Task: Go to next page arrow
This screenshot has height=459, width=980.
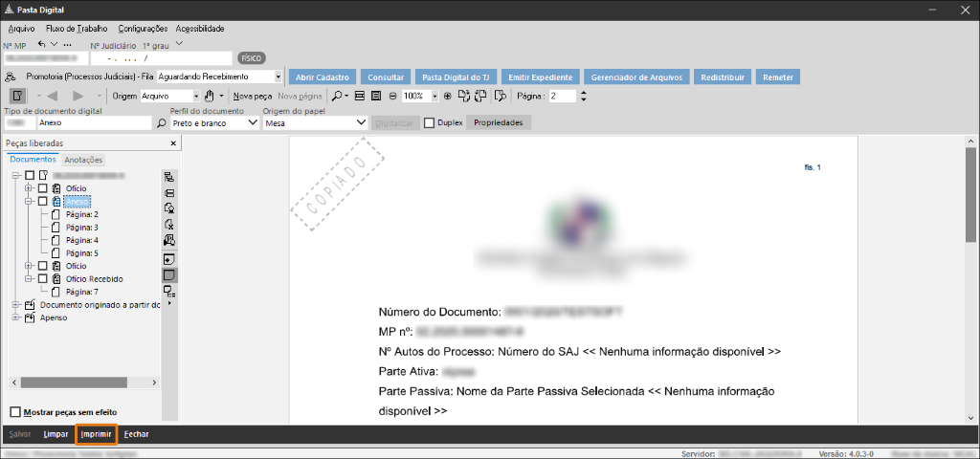Action: coord(78,97)
